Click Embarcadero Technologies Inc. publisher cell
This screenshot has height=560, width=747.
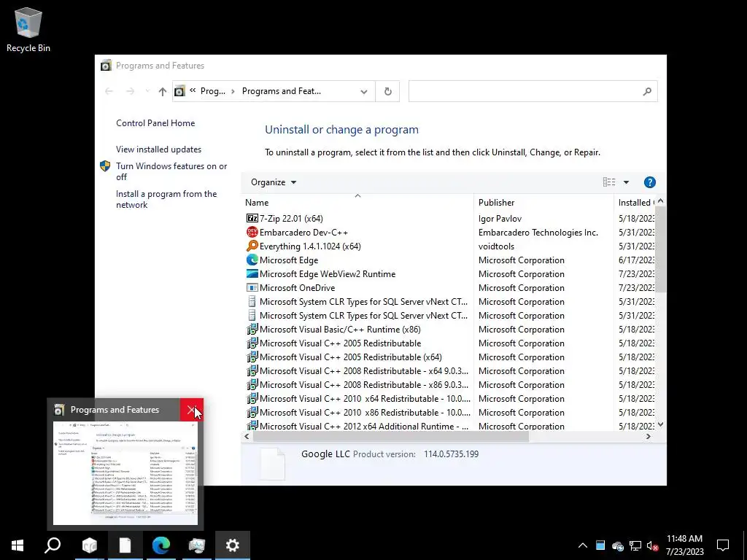tap(538, 233)
